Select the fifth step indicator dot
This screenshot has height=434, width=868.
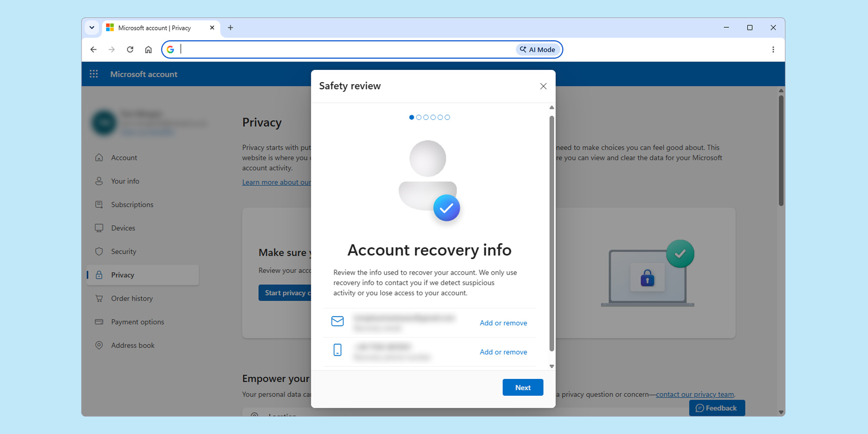click(x=440, y=117)
